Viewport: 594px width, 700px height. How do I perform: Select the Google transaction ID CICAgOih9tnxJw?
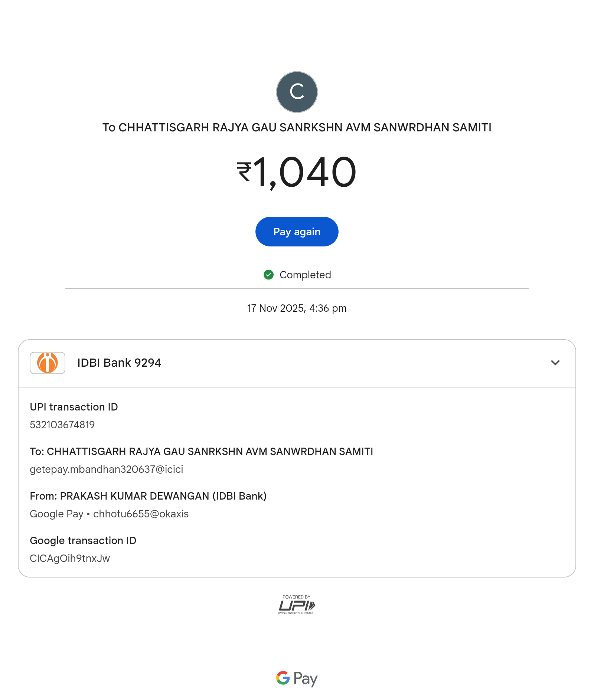point(70,558)
